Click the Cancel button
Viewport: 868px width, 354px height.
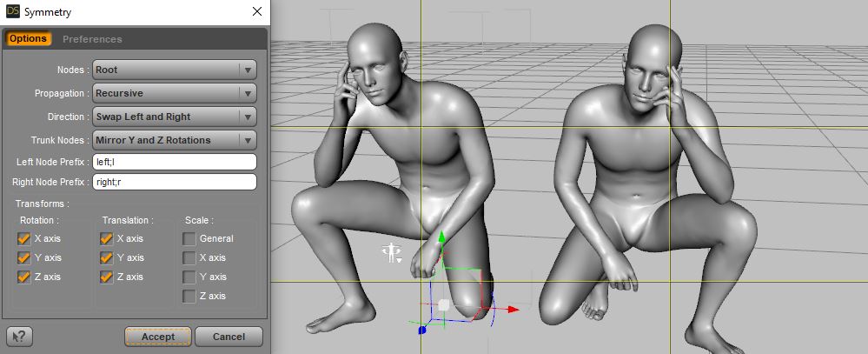point(229,337)
